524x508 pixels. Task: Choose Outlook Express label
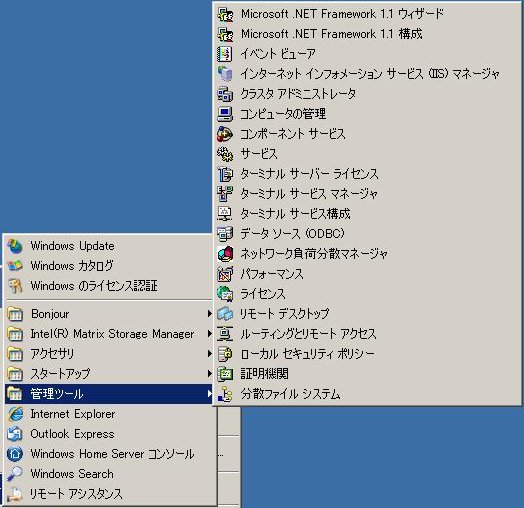[73, 434]
